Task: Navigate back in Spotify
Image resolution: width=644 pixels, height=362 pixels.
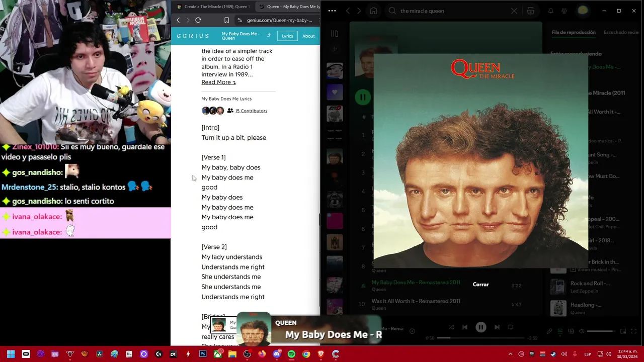Action: pos(348,11)
